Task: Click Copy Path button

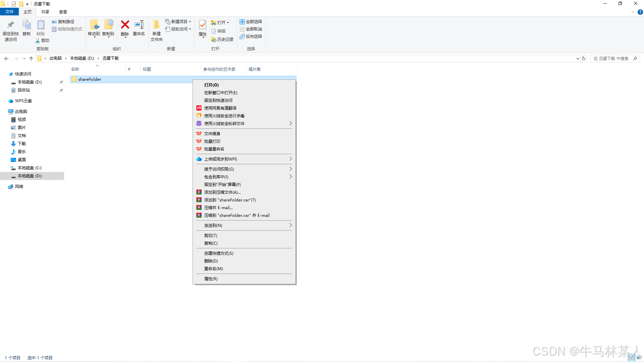Action: click(63, 22)
